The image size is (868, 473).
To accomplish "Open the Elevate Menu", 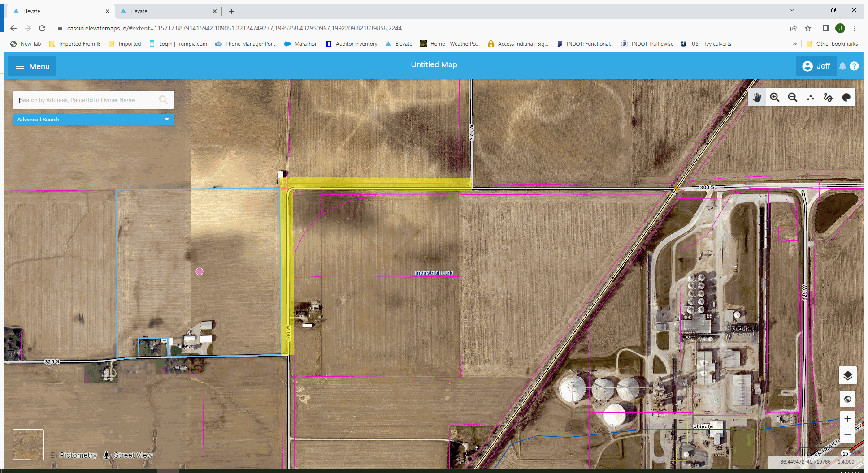I will pos(32,66).
